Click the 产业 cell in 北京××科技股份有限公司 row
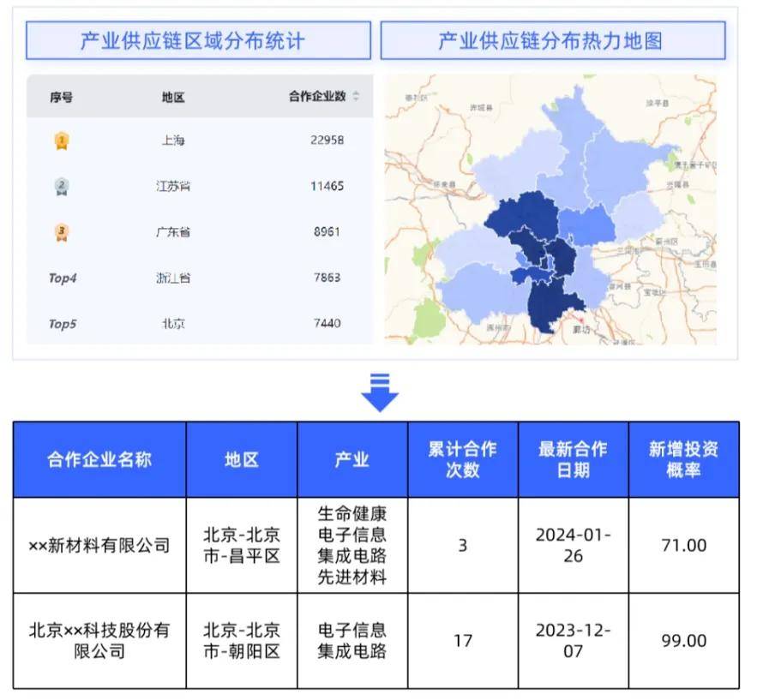 352,641
